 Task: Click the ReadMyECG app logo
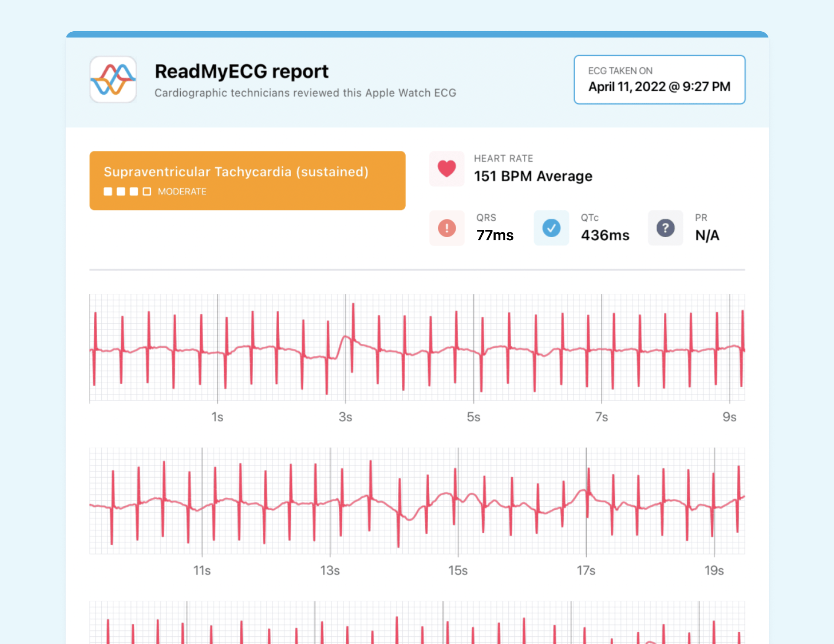113,80
